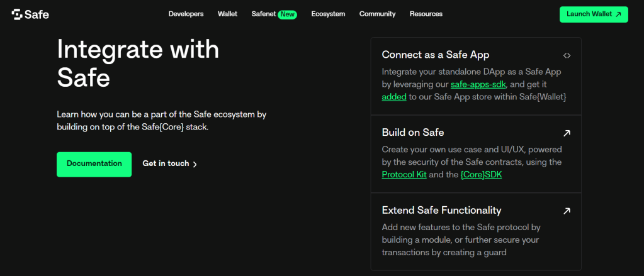The image size is (644, 276).
Task: Select the Extend Safe Functionality card title
Action: (x=441, y=211)
